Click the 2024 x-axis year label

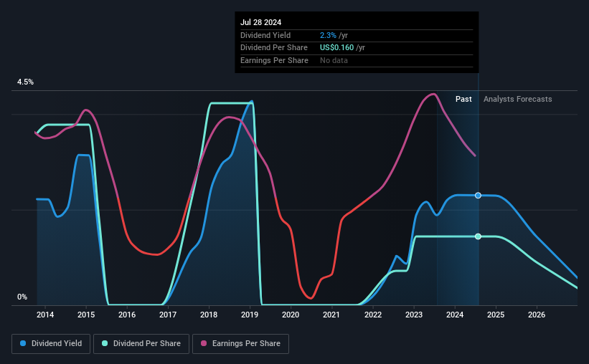455,315
